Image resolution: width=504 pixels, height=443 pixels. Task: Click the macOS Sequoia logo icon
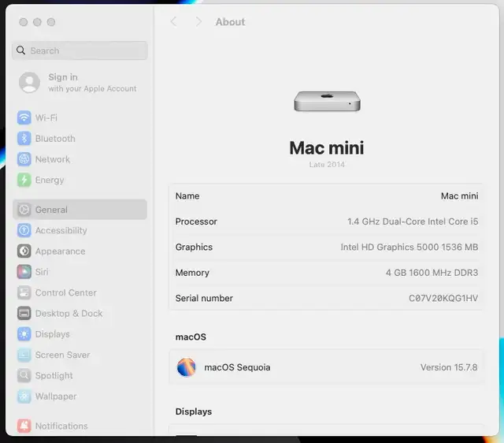186,367
